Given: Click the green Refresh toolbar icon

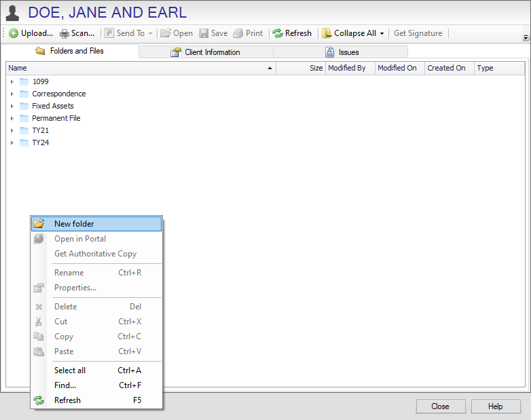Looking at the screenshot, I should [277, 33].
